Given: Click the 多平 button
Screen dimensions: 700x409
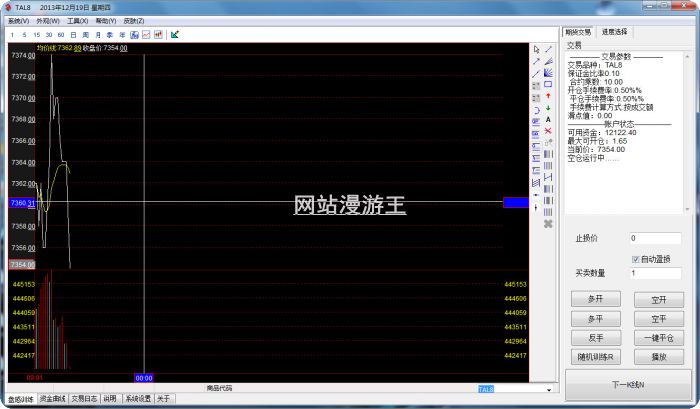Looking at the screenshot, I should (x=596, y=319).
